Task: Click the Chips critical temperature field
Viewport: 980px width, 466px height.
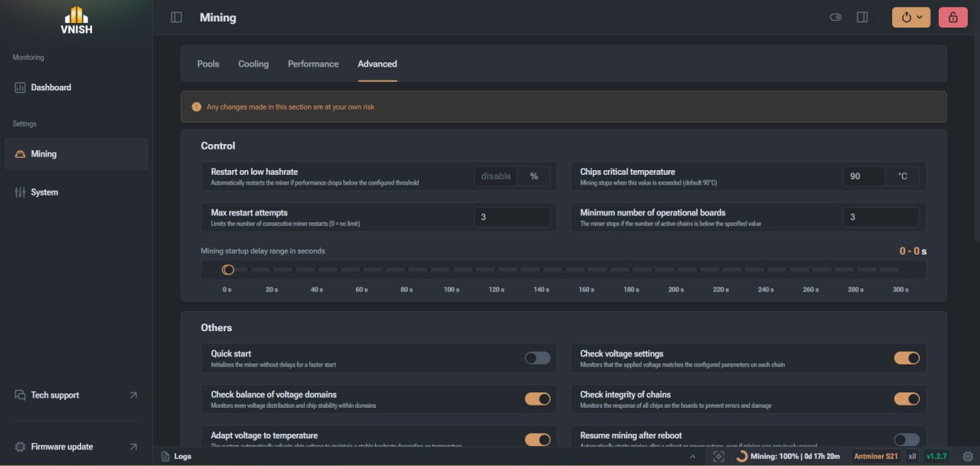Action: click(864, 176)
